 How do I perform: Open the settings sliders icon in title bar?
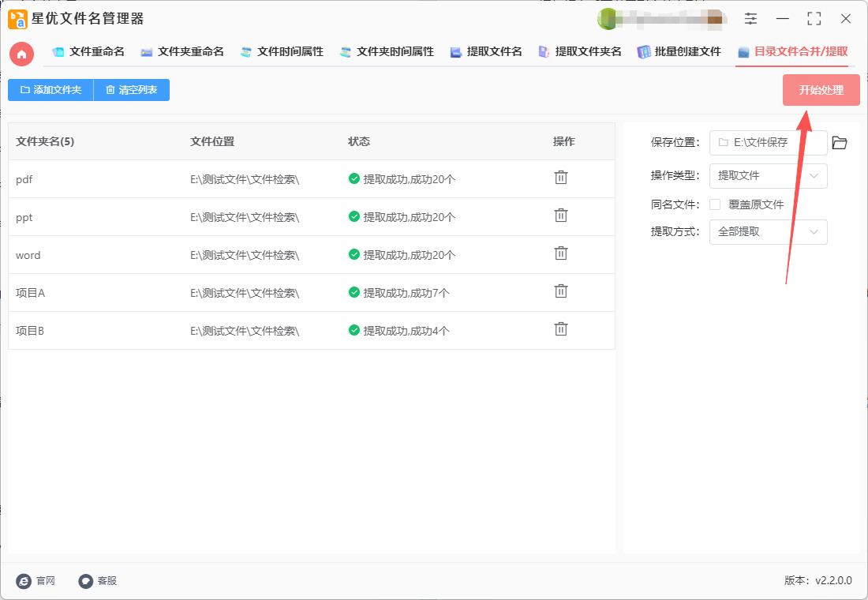(750, 19)
